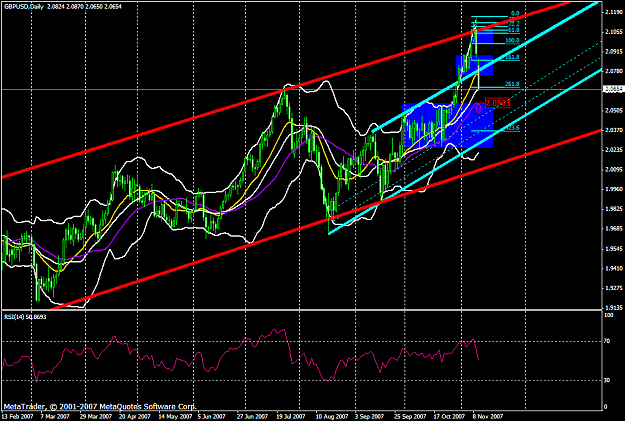Click the 2.0235 price axis value

click(x=614, y=150)
